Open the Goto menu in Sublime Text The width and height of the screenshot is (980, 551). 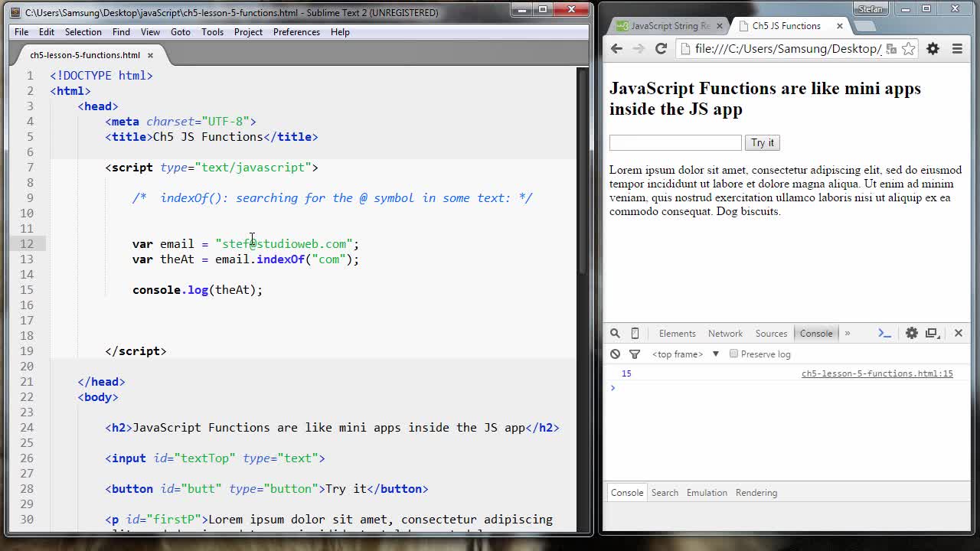[181, 32]
